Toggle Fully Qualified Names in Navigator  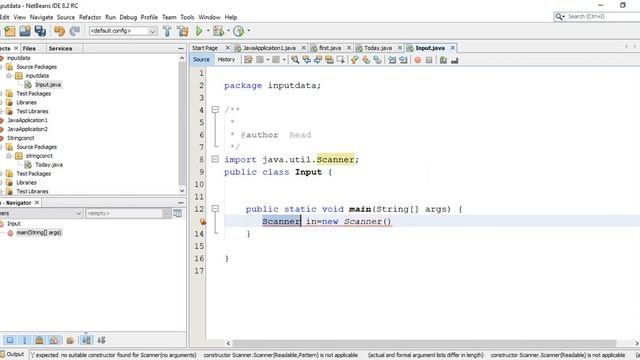coord(70,340)
